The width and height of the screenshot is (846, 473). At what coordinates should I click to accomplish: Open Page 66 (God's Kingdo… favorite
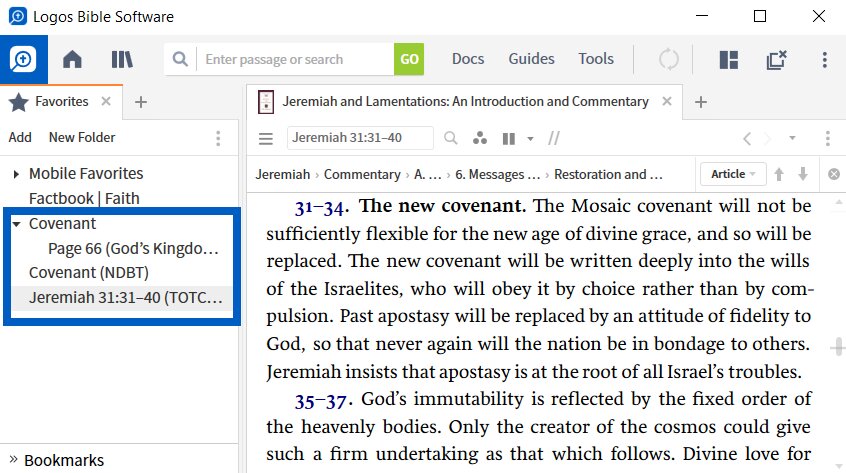[x=133, y=249]
